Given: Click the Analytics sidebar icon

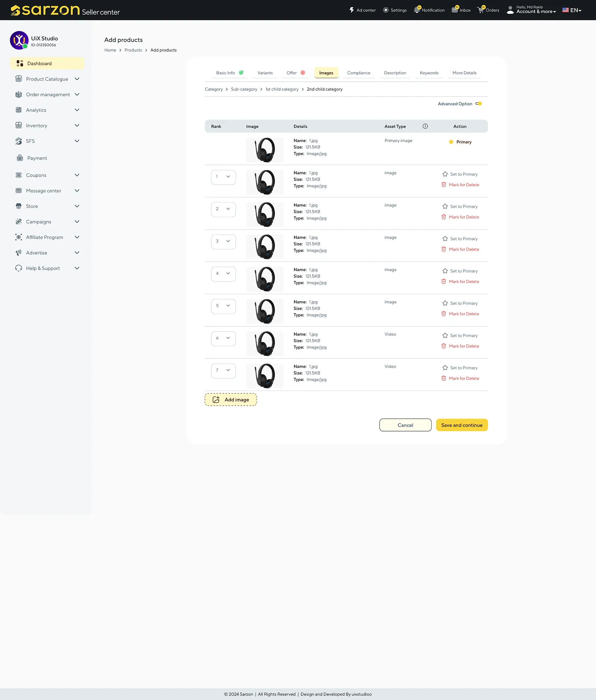Looking at the screenshot, I should pyautogui.click(x=19, y=110).
